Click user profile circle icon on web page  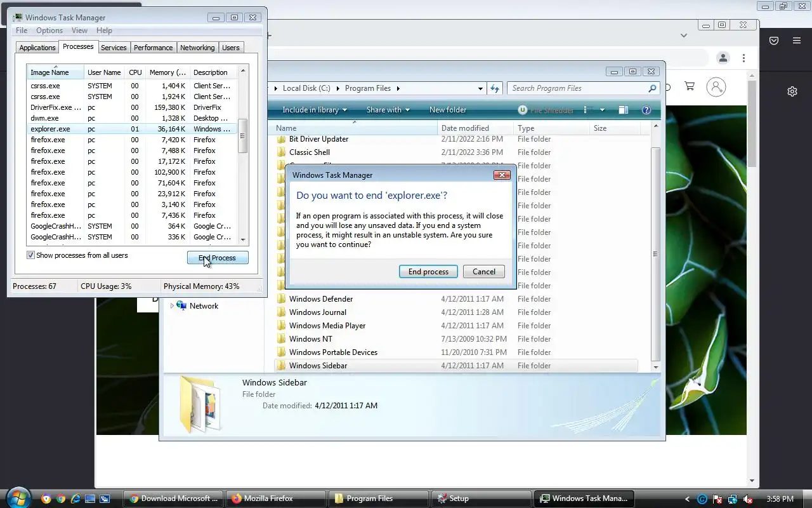click(716, 87)
